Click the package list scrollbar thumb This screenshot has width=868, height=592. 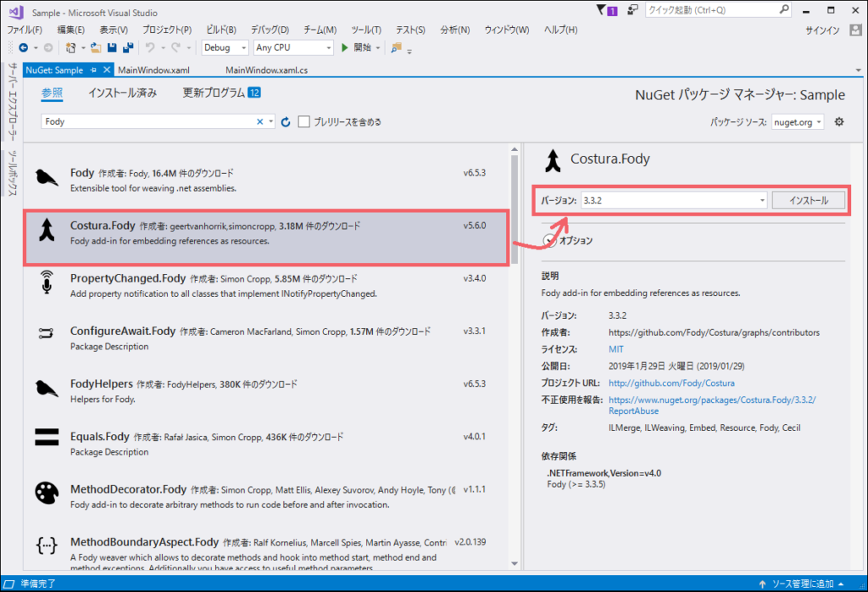pos(515,209)
